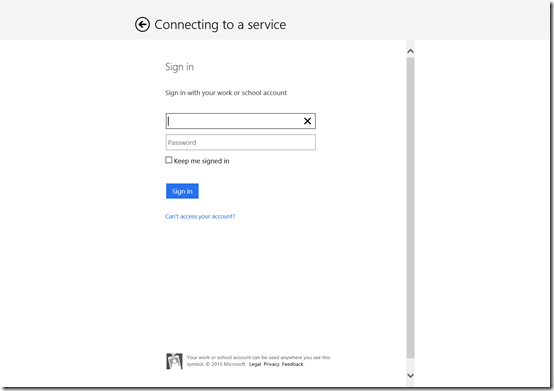The width and height of the screenshot is (554, 391).
Task: Click the vertical scrollbar thumb
Action: point(410,208)
